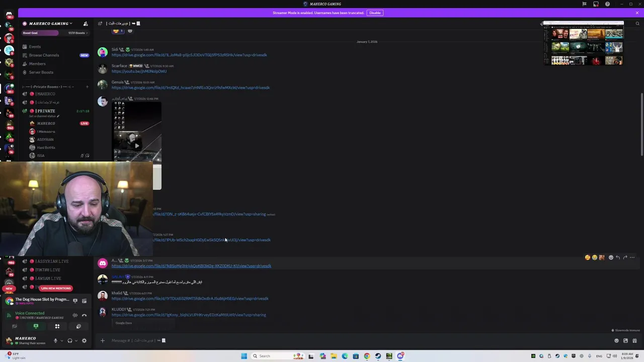The image size is (644, 362).
Task: Click the chat vertical scrollbar
Action: pos(641,124)
